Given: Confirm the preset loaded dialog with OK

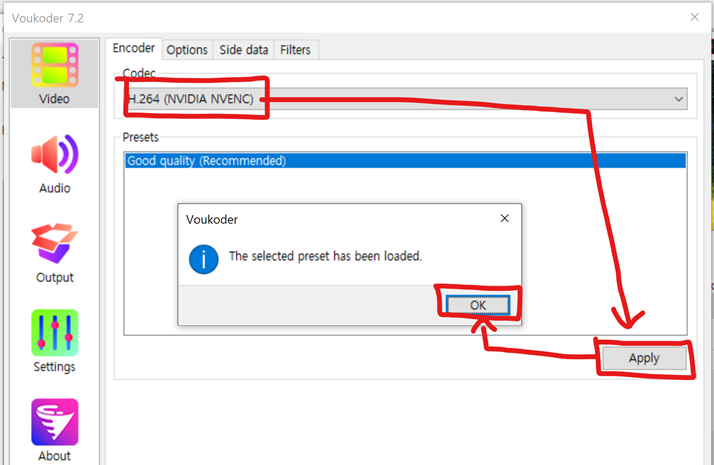Looking at the screenshot, I should [x=478, y=305].
